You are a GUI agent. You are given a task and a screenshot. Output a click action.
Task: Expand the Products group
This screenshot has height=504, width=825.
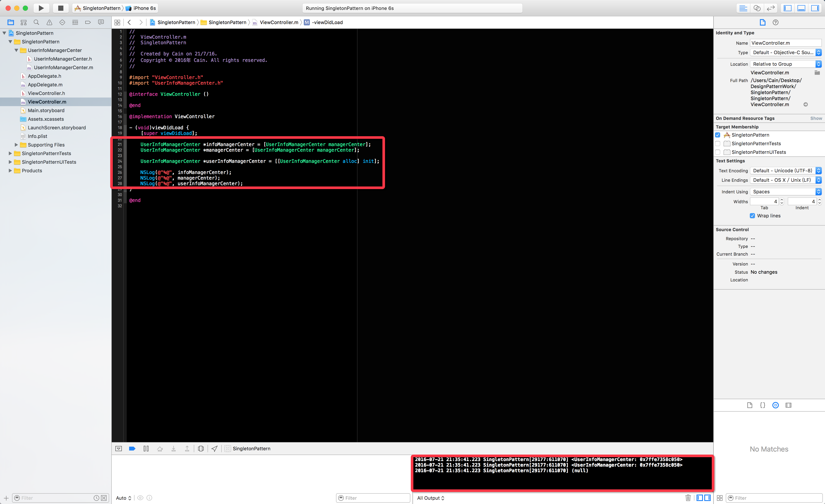[10, 170]
